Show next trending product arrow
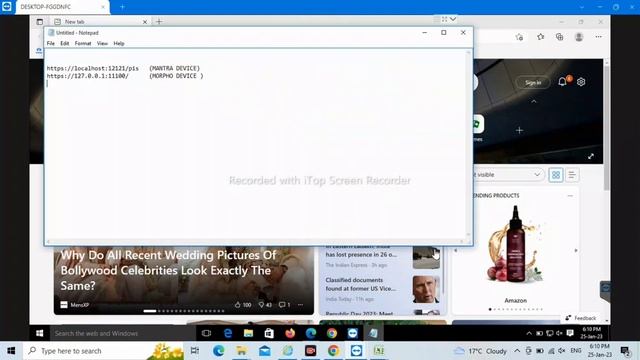The image size is (640, 360). click(x=576, y=250)
